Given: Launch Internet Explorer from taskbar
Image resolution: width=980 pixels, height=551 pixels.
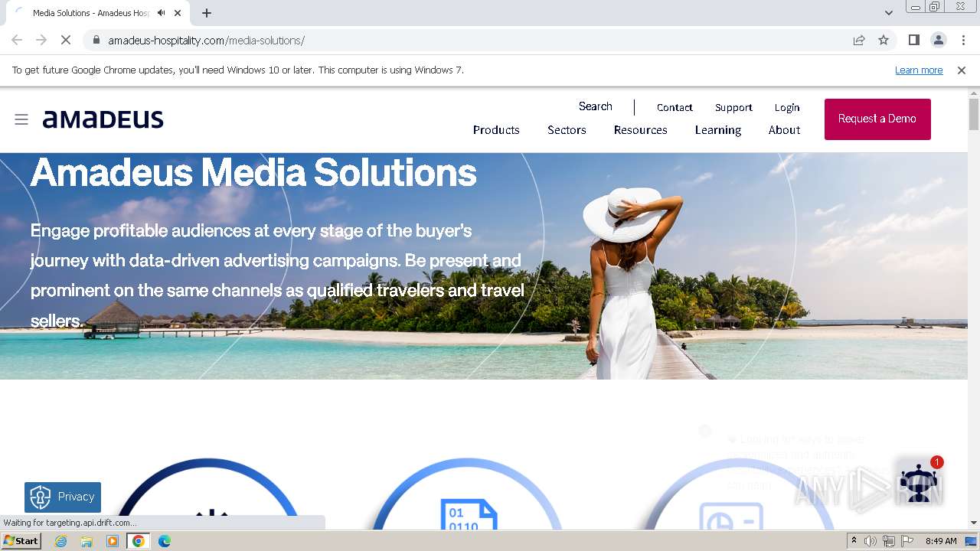Looking at the screenshot, I should (x=60, y=541).
